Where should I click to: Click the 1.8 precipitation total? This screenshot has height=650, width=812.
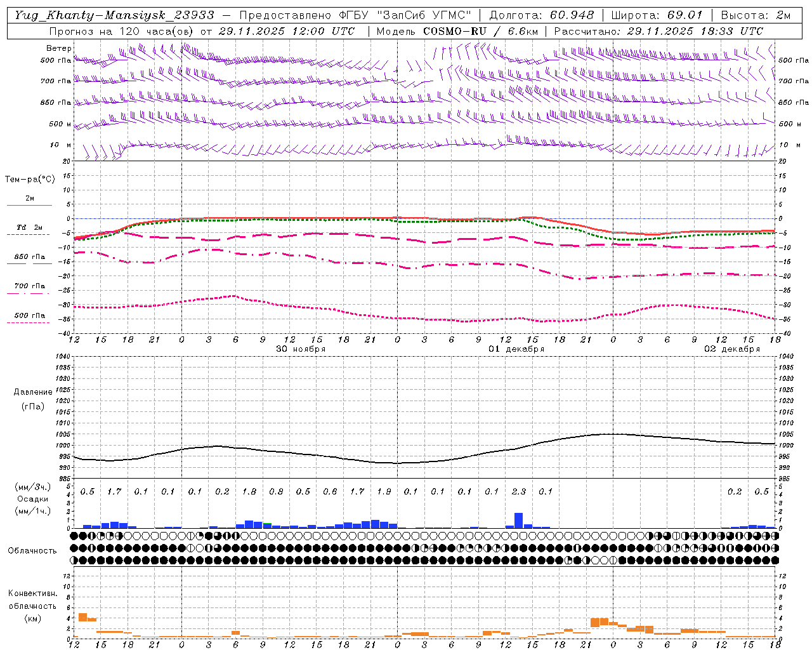(x=249, y=491)
